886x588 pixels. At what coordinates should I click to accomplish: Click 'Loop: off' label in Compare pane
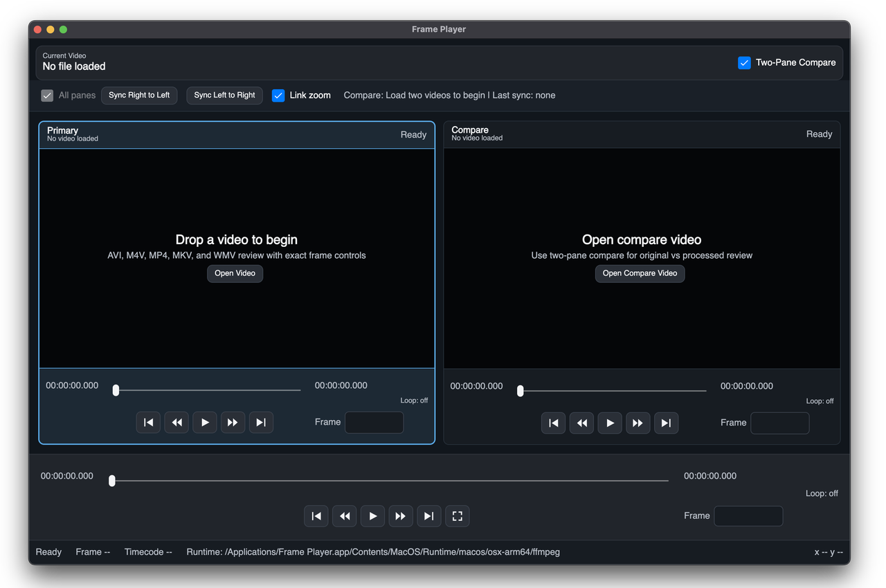[820, 401]
